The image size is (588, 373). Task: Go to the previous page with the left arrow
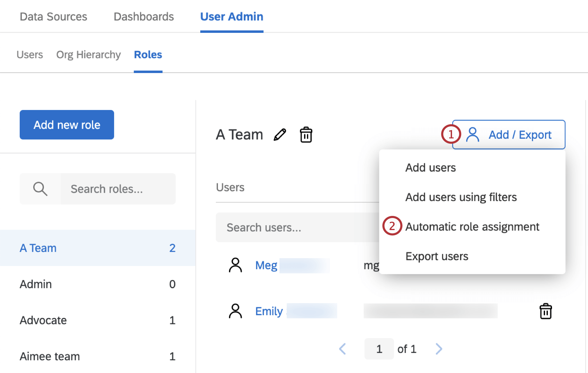[342, 349]
